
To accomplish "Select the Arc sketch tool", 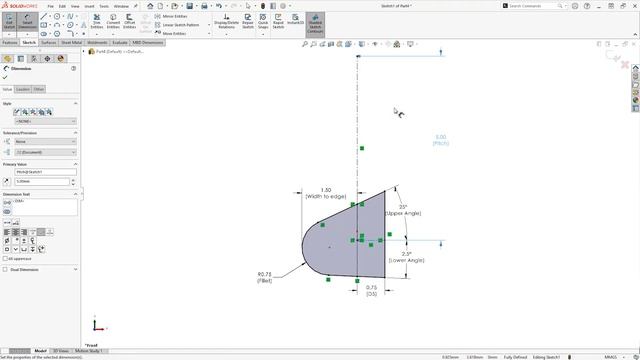I will coord(57,25).
